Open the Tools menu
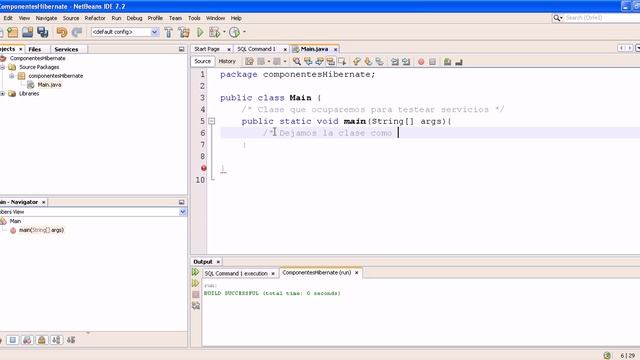This screenshot has height=360, width=640. (x=194, y=18)
